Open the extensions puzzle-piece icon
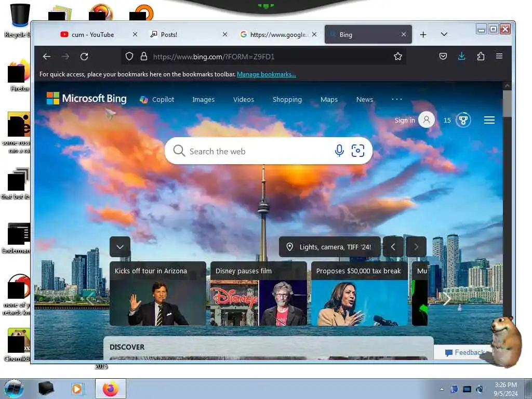The image size is (532, 399). pos(481,56)
